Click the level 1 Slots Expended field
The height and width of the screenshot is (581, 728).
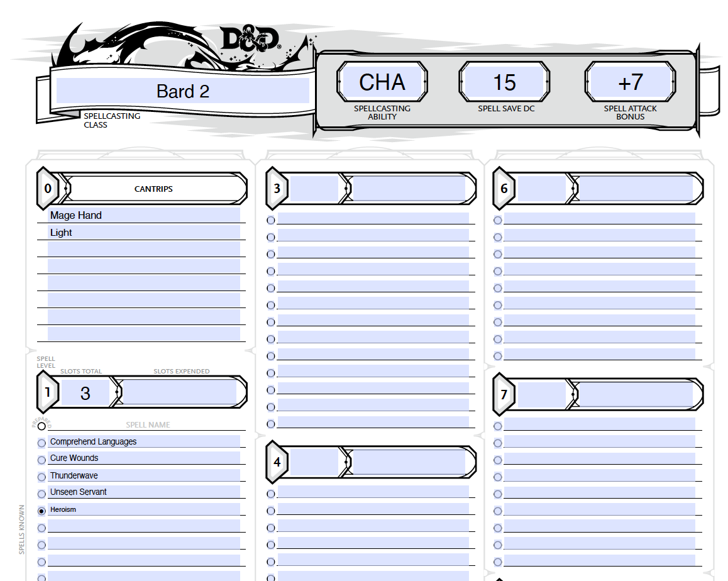179,392
